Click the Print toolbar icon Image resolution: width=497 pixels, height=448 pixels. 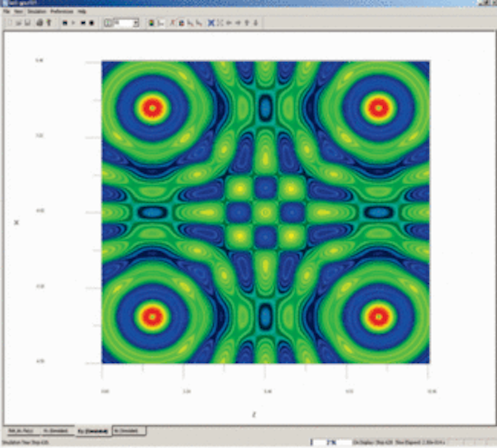(39, 23)
